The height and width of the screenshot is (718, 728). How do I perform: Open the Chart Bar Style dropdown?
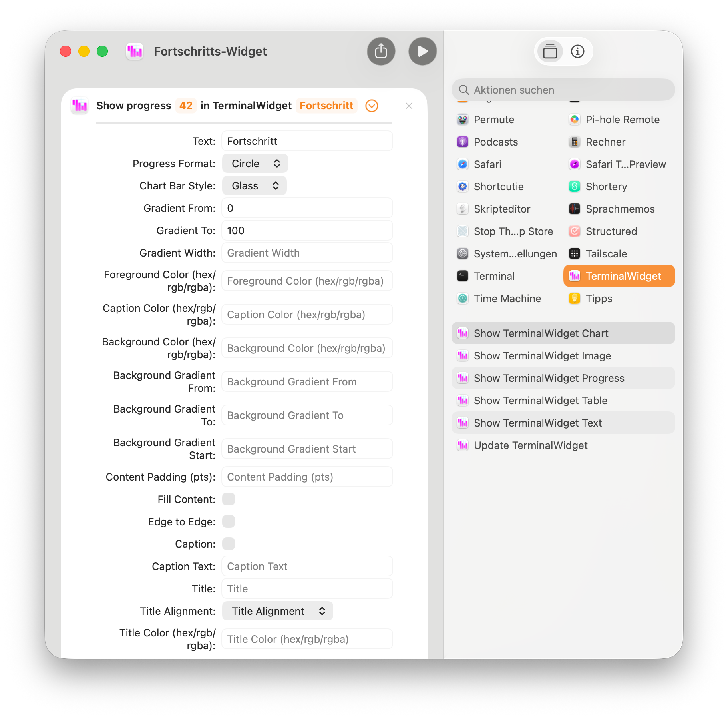255,186
